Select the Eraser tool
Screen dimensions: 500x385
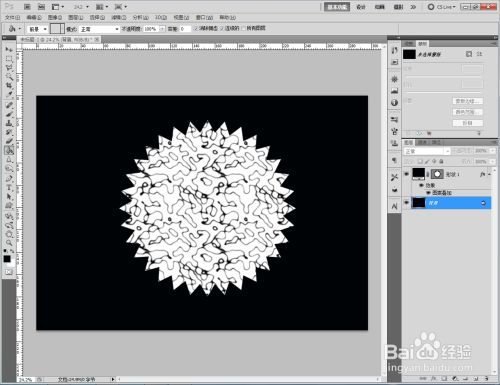[x=9, y=141]
